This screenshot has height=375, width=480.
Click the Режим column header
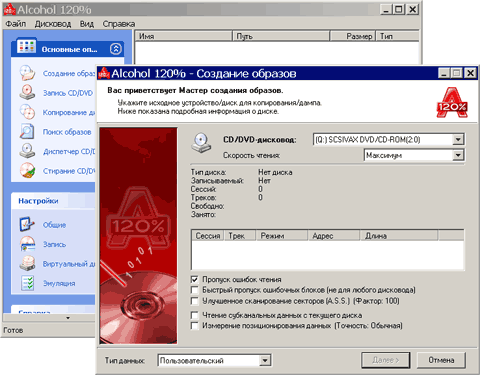pyautogui.click(x=281, y=236)
